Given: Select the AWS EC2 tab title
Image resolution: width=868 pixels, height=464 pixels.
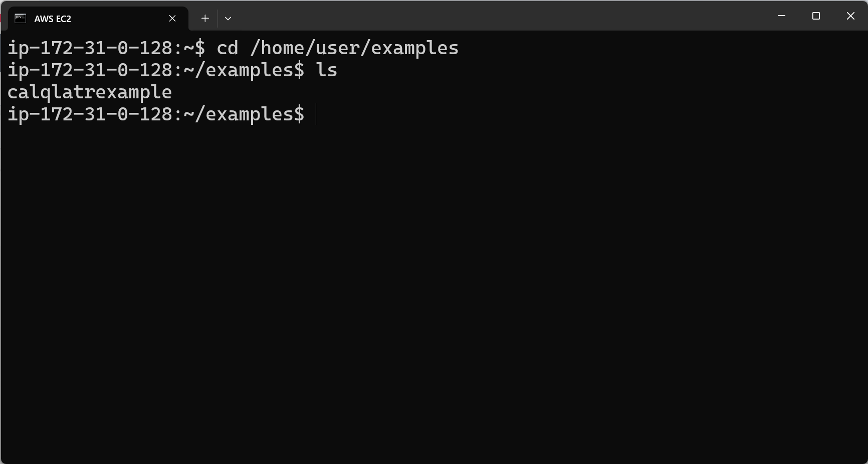Looking at the screenshot, I should click(53, 19).
